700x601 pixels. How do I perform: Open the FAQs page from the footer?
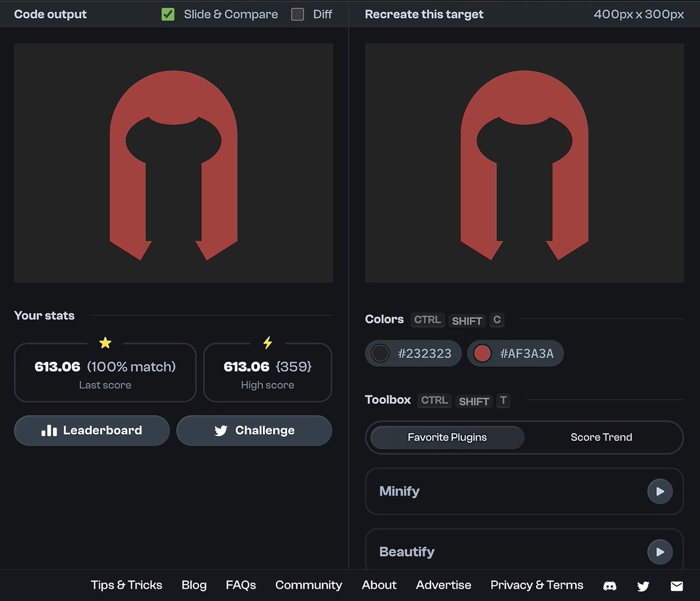click(240, 585)
